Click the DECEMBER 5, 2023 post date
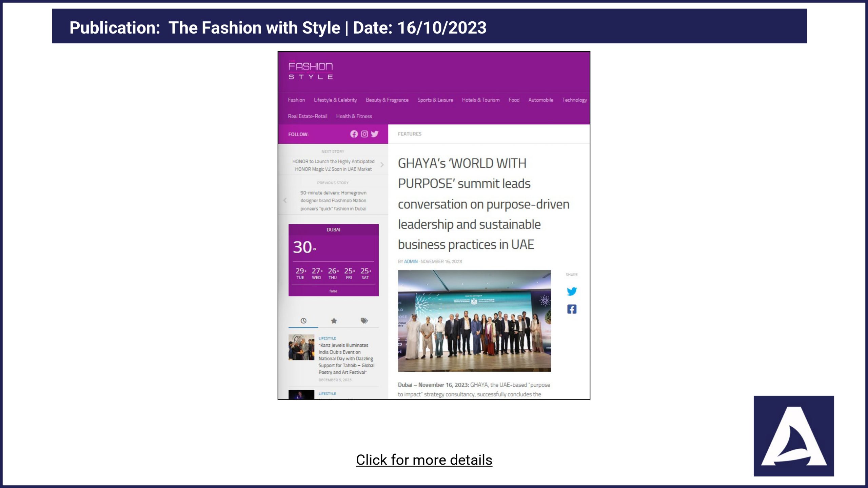This screenshot has height=488, width=868. [335, 380]
